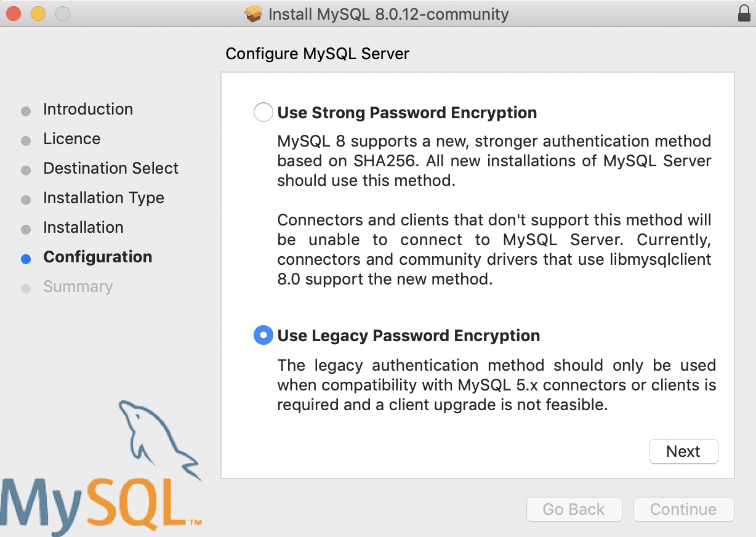
Task: Click the dot beside Introduction step
Action: click(26, 111)
